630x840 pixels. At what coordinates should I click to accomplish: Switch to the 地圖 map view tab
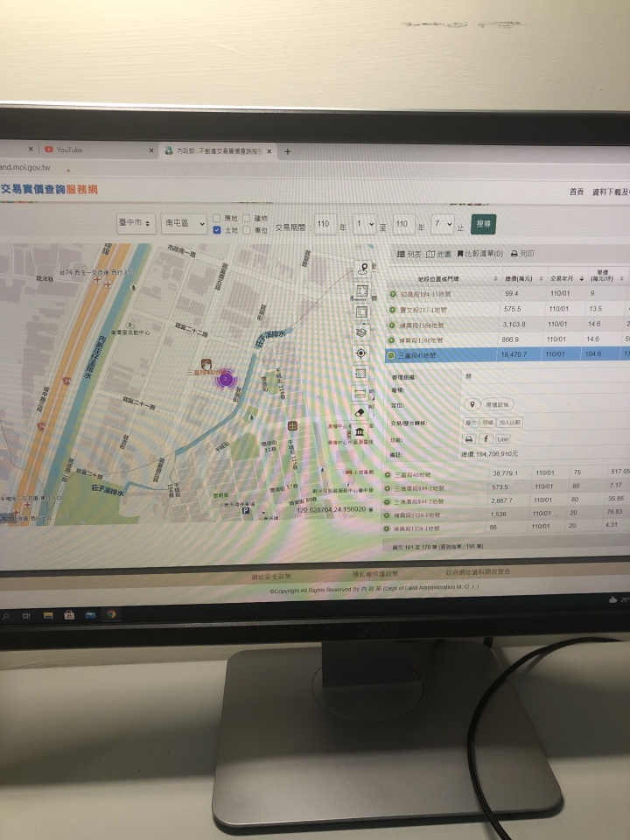(438, 254)
